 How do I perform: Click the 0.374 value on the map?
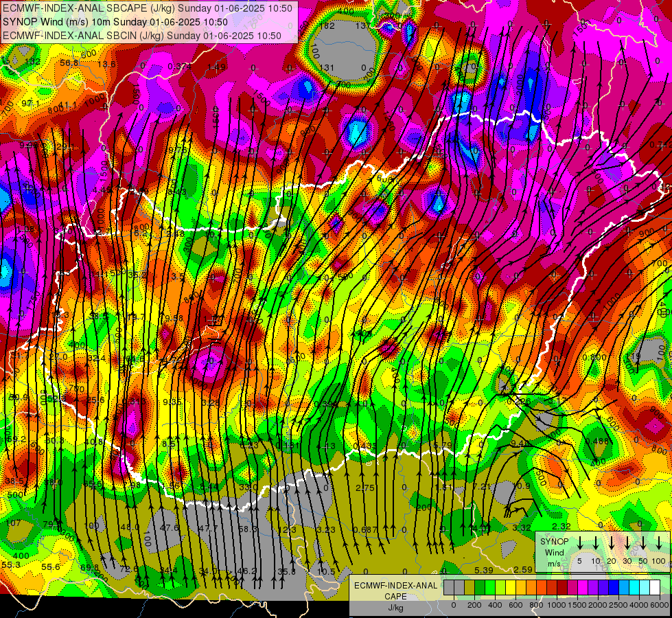pyautogui.click(x=180, y=66)
